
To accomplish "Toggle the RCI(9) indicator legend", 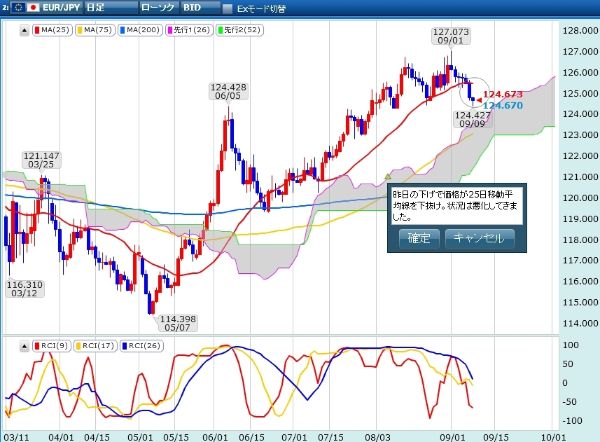I will point(51,346).
